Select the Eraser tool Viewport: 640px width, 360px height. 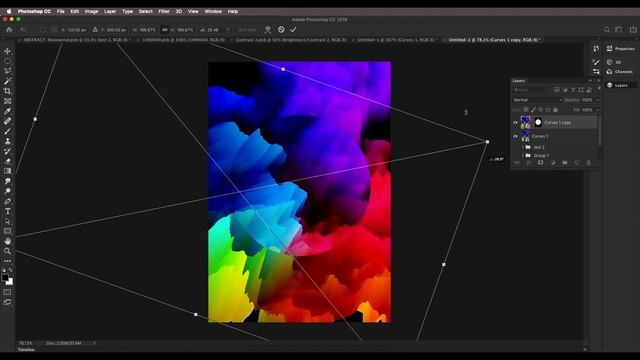[7, 161]
